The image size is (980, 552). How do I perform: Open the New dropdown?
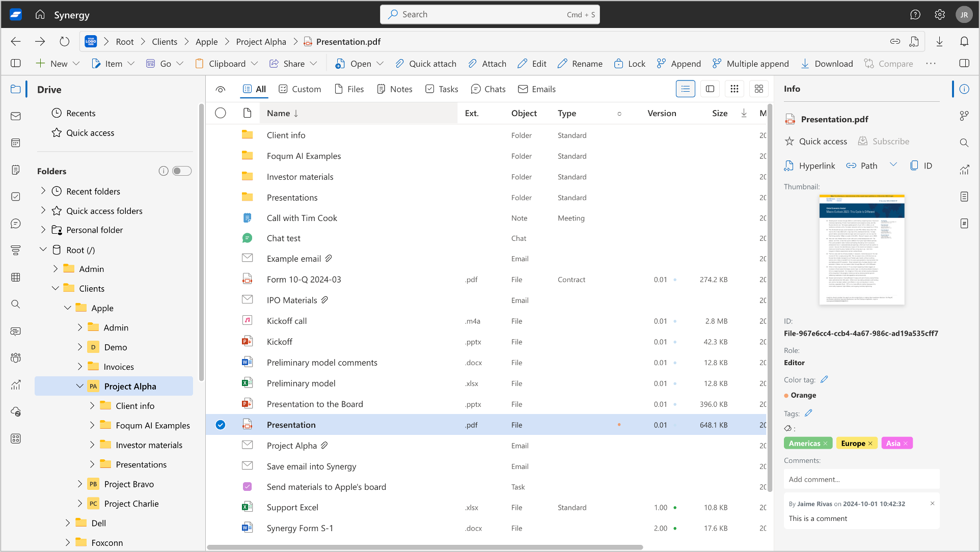(57, 64)
